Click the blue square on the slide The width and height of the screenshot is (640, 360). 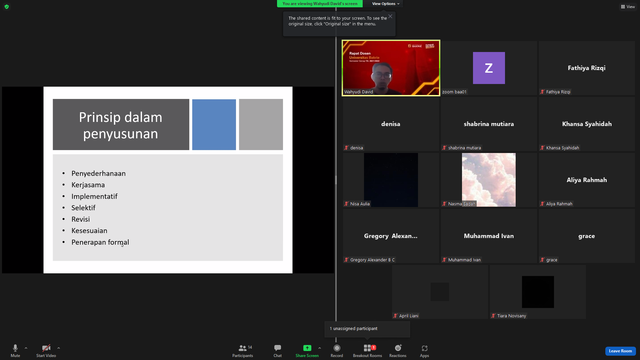pos(214,124)
